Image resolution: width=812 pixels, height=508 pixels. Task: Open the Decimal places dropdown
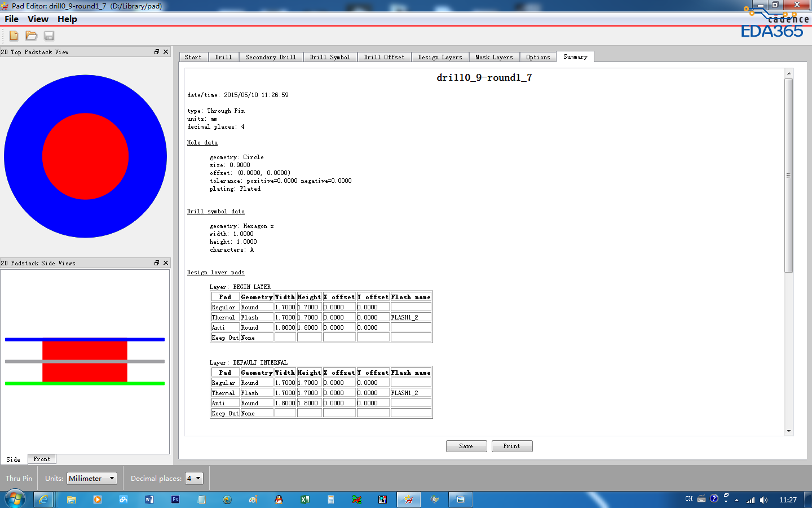tap(194, 478)
